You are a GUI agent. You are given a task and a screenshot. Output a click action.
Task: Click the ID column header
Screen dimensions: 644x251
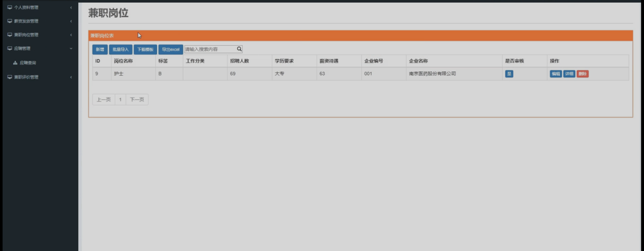102,61
